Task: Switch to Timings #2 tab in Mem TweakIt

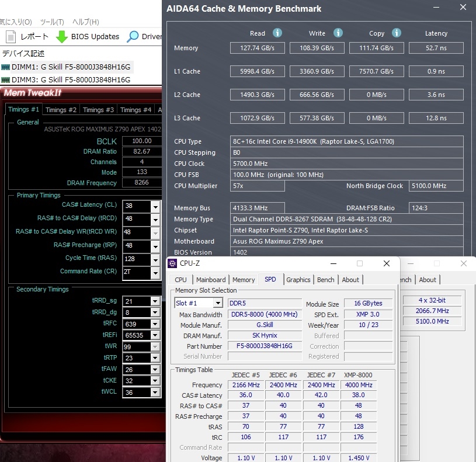Action: 61,109
